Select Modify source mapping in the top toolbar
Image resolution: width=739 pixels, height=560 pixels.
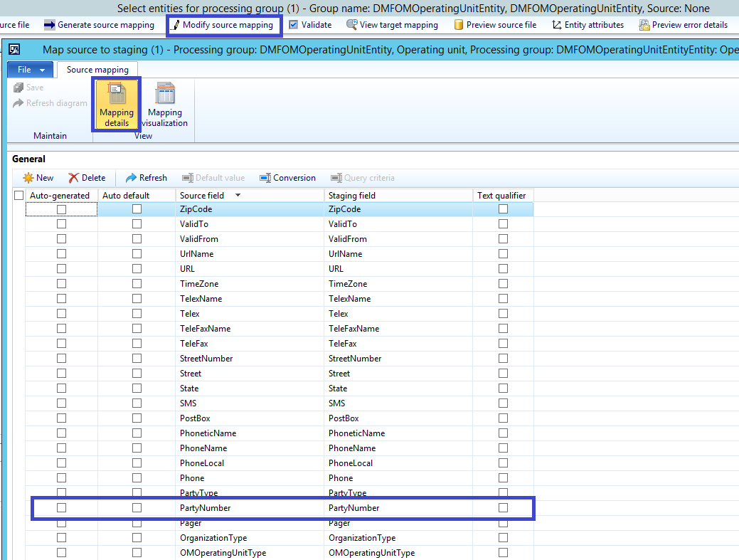[x=223, y=23]
